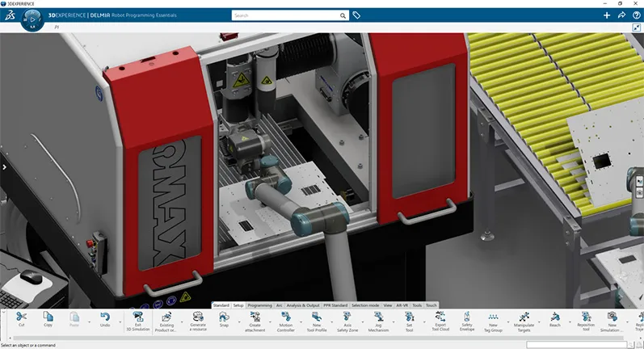Expand the Undo dropdown arrow
This screenshot has width=644, height=349.
(x=120, y=322)
